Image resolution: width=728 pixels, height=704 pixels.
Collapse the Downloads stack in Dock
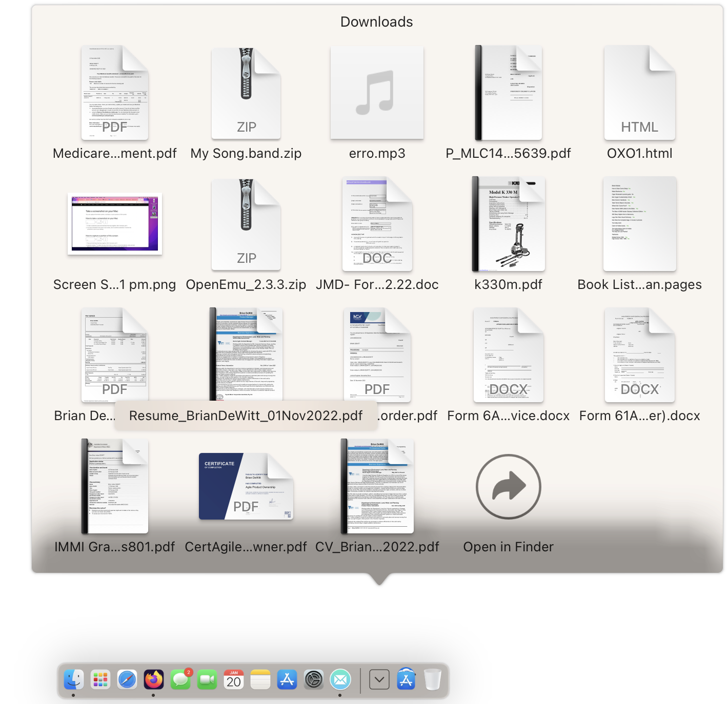[x=379, y=680]
